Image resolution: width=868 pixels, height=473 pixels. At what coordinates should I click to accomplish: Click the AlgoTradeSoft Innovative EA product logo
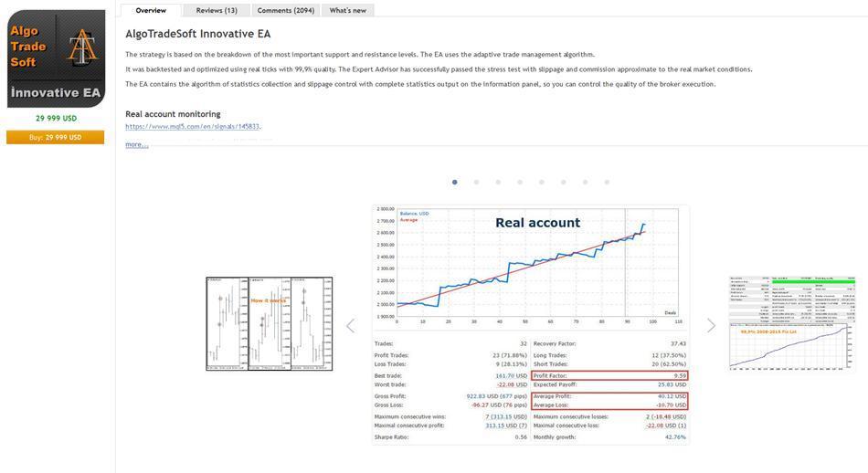pyautogui.click(x=56, y=58)
